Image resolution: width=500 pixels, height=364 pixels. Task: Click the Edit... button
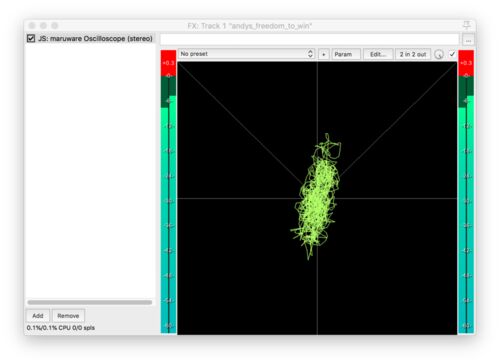(378, 54)
